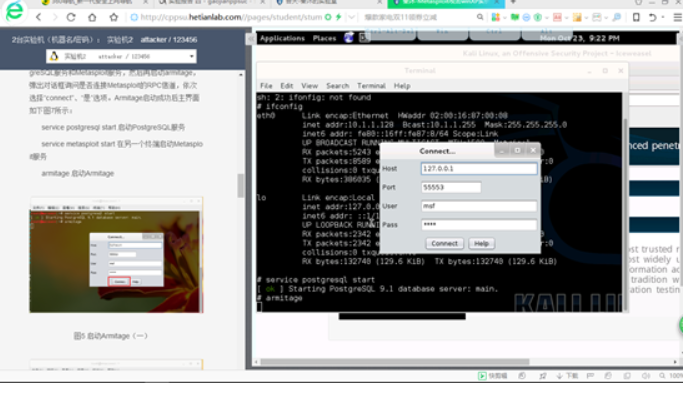Open the browser main menu icon
Image resolution: width=683 pixels, height=396 pixels.
tap(677, 17)
